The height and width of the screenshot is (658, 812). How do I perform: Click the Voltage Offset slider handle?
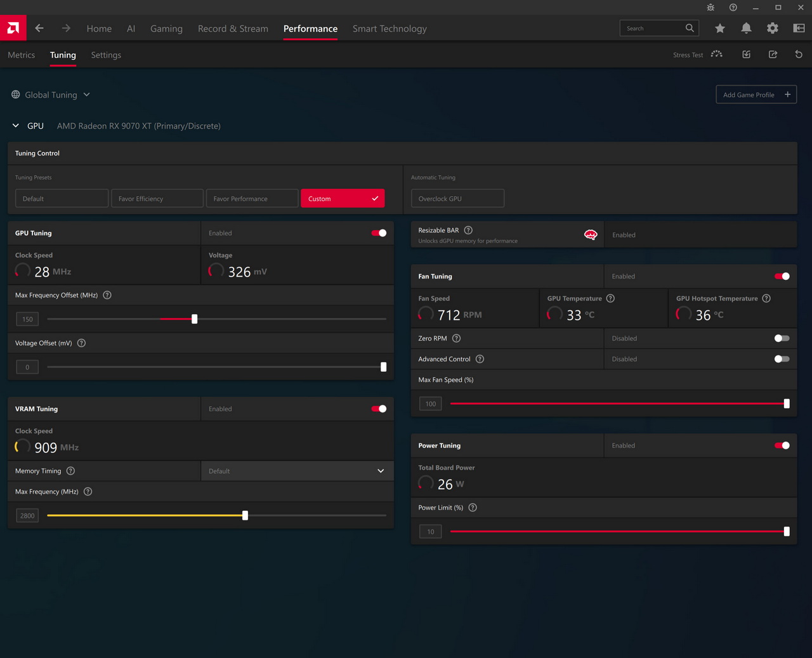click(383, 367)
